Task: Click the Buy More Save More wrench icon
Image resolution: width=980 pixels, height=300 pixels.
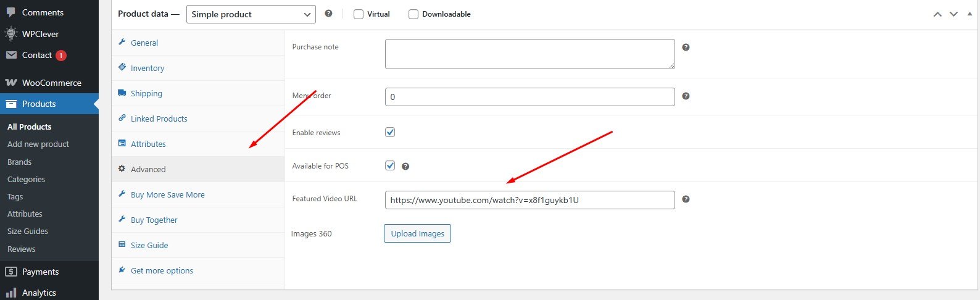Action: tap(122, 194)
